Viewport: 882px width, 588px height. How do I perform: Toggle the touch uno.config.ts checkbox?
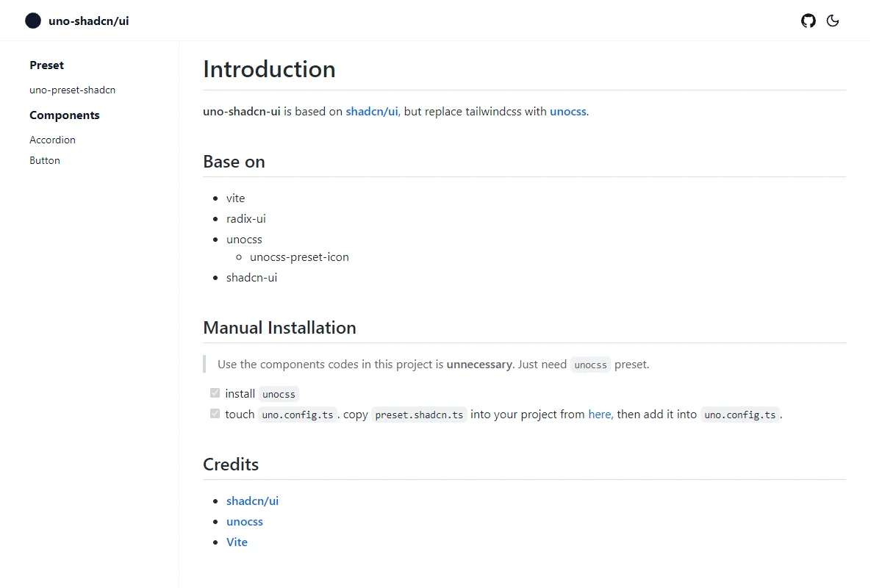pyautogui.click(x=215, y=414)
